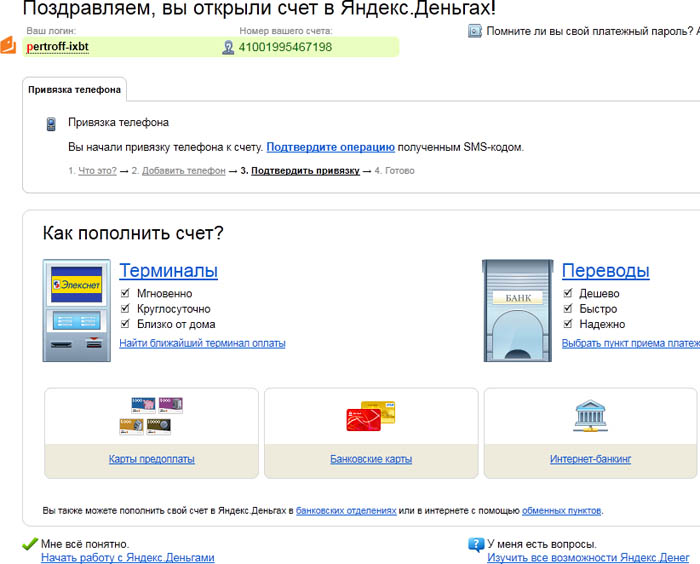Click the internet banking building icon
Screen dimensions: 700x564
[x=590, y=416]
